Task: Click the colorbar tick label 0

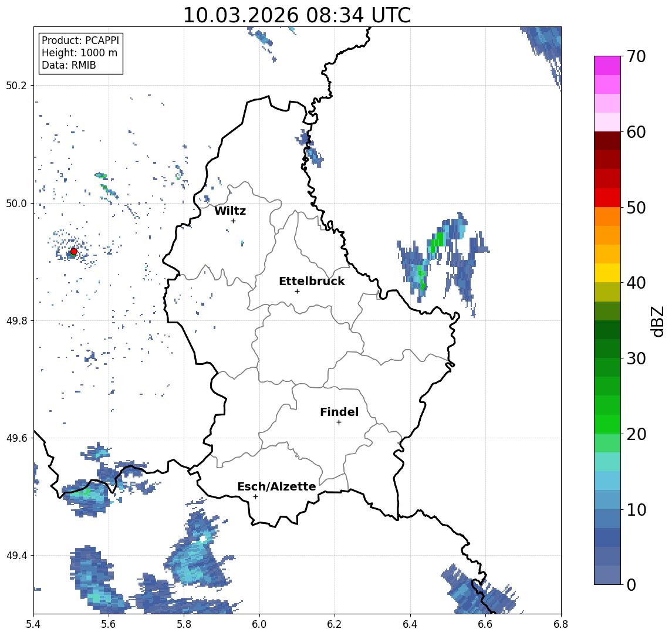Action: click(x=632, y=584)
